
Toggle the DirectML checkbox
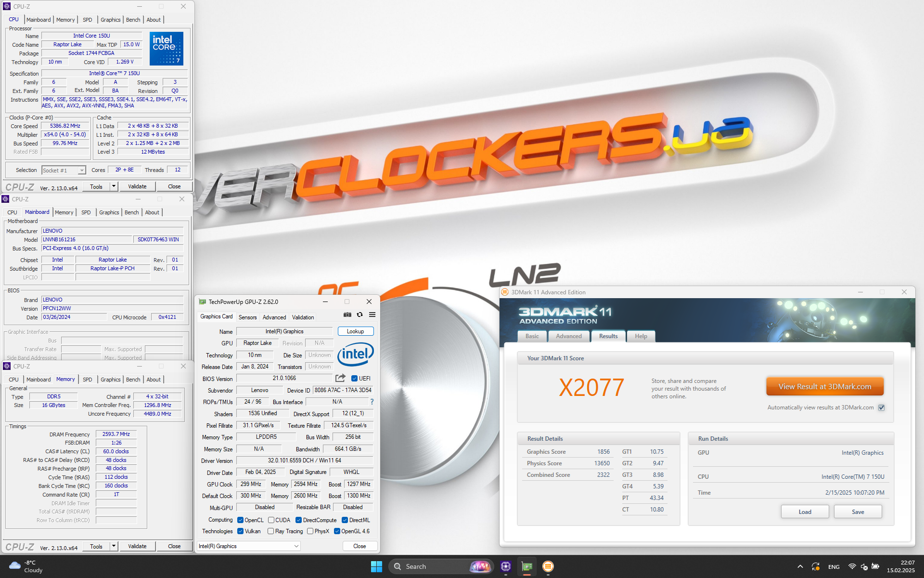345,520
